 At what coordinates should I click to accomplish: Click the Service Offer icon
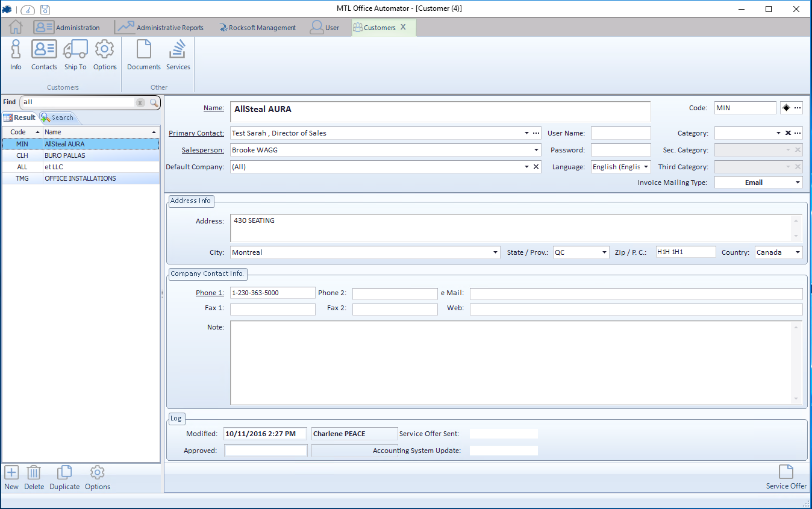[x=785, y=472]
